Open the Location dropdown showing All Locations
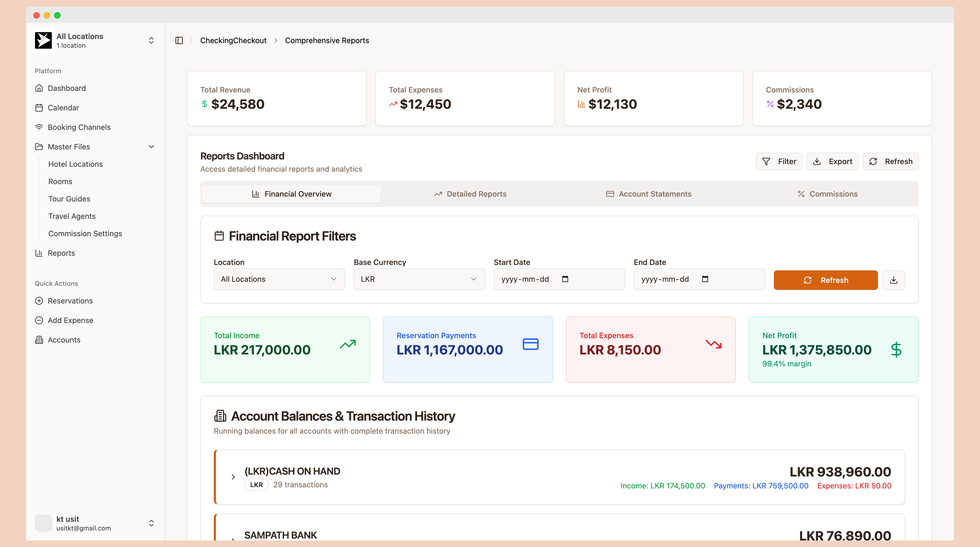 coord(279,279)
